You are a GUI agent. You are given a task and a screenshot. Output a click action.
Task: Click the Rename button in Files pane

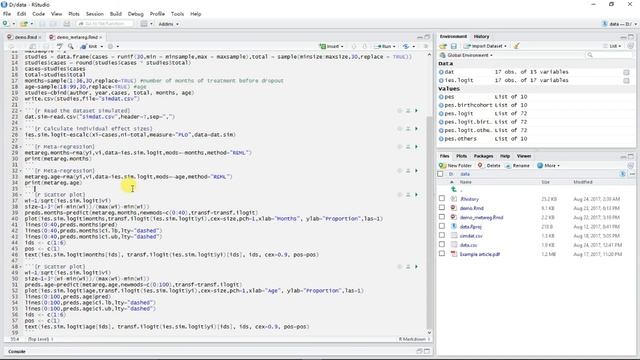[x=517, y=165]
